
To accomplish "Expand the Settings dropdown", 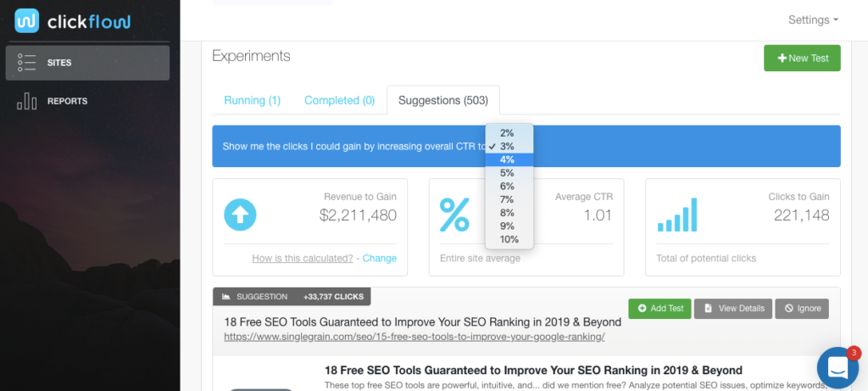I will point(813,20).
